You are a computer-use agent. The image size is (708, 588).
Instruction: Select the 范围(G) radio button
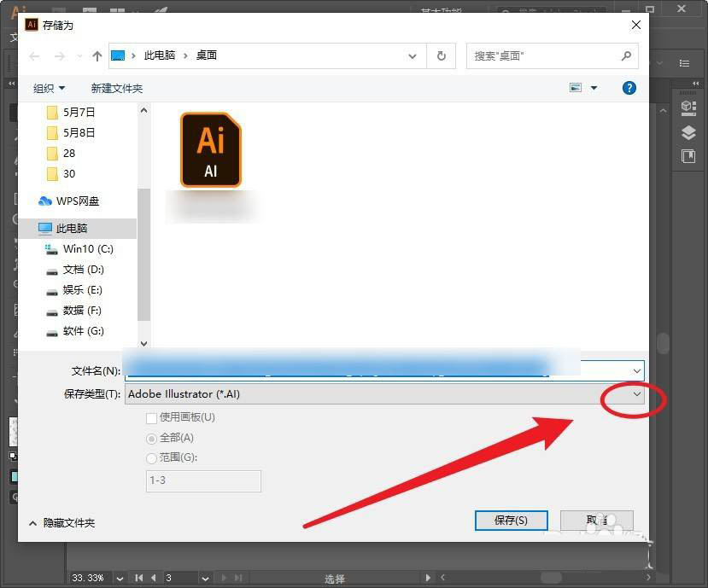click(x=151, y=458)
